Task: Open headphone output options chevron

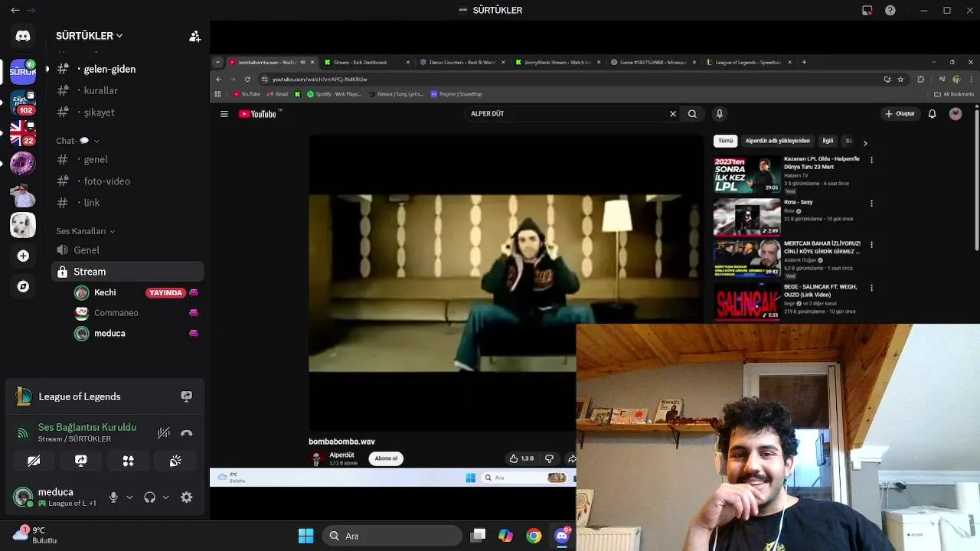Action: point(165,497)
